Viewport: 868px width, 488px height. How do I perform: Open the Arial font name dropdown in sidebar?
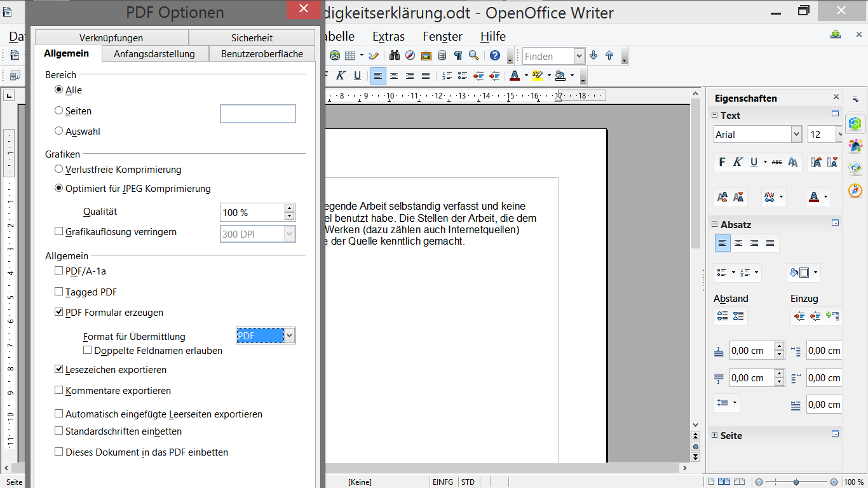pos(796,134)
